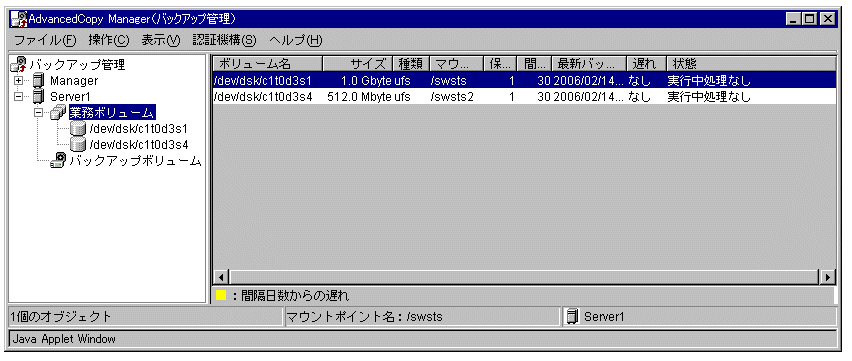Click the horizontal scrollbar left arrow

[221, 276]
